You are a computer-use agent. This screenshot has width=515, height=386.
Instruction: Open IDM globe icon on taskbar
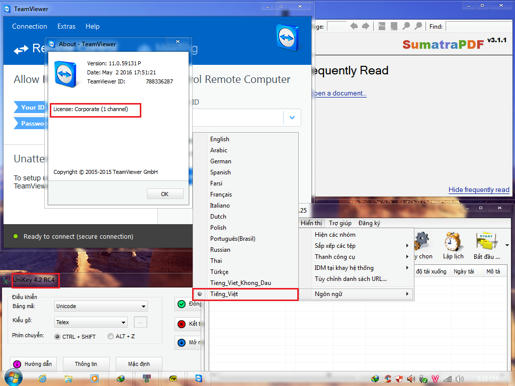coord(120,379)
